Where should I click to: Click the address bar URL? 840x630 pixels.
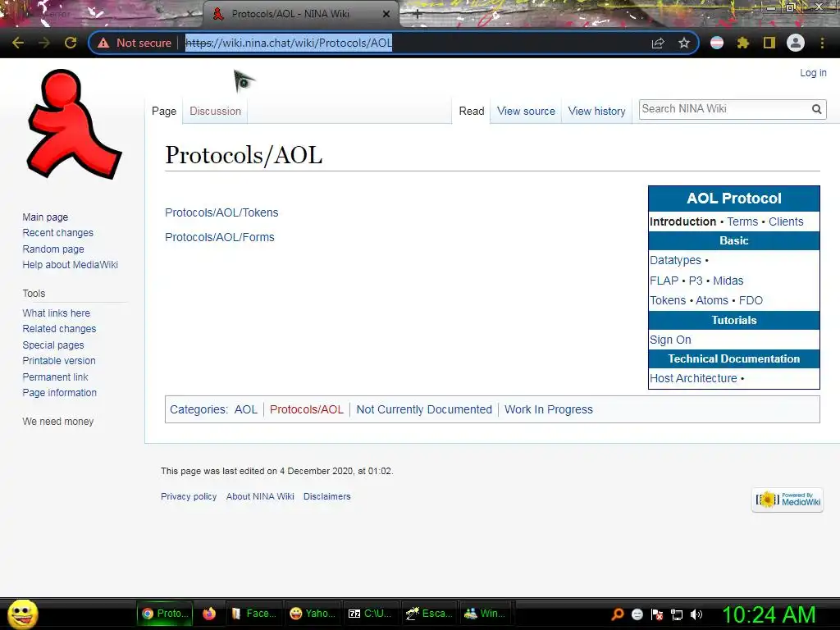(x=289, y=43)
